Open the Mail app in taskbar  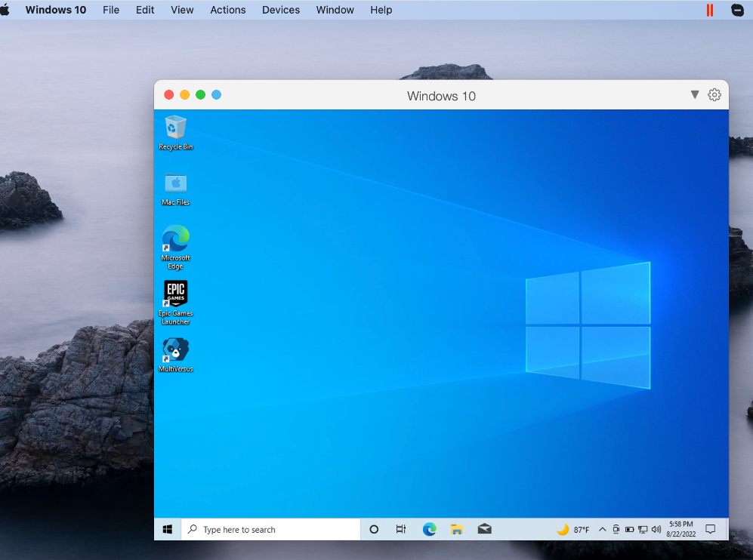click(485, 529)
